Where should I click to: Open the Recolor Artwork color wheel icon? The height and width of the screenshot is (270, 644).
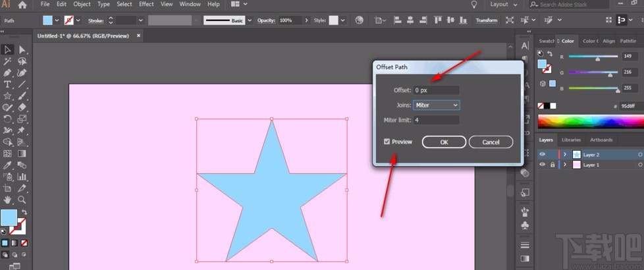(360, 20)
